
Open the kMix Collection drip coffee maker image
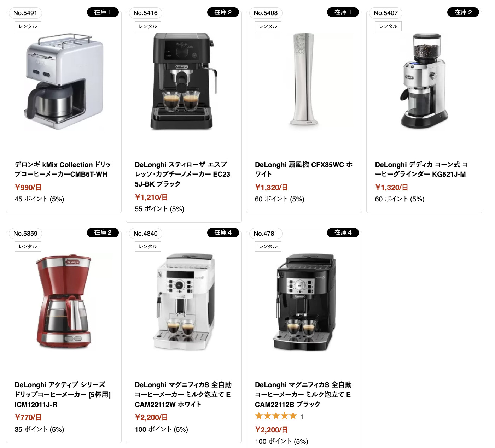(x=64, y=82)
